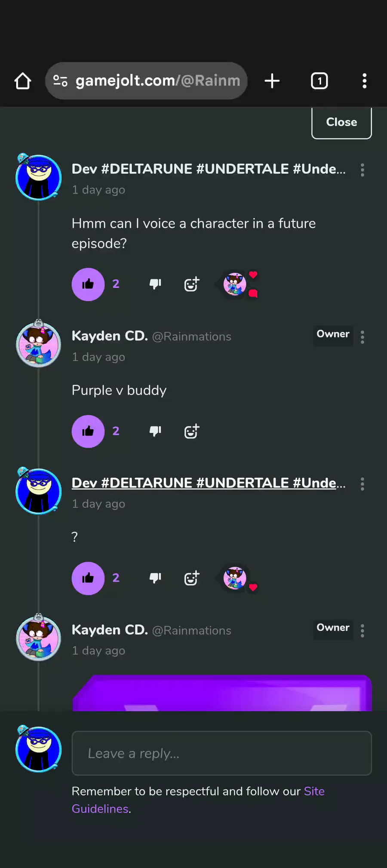387x868 pixels.
Task: Open underlined Dev #DELTARUNE profile link
Action: click(209, 483)
